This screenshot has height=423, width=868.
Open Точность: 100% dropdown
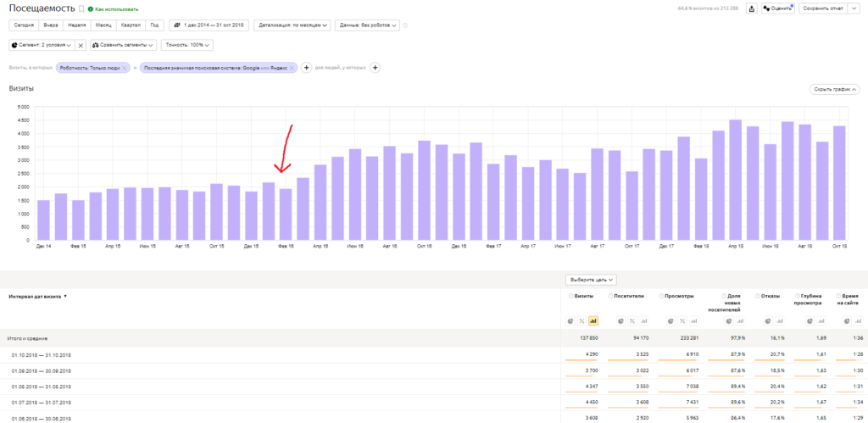pos(187,46)
